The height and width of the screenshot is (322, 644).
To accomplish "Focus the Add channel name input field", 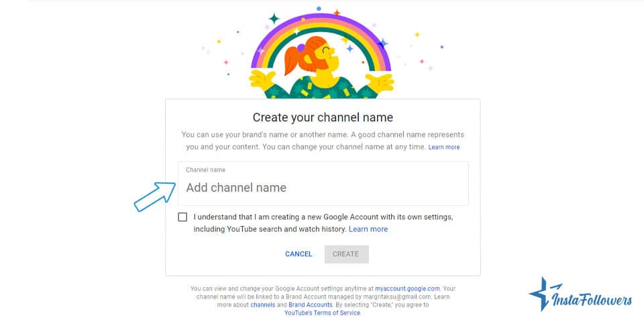I will (x=323, y=188).
